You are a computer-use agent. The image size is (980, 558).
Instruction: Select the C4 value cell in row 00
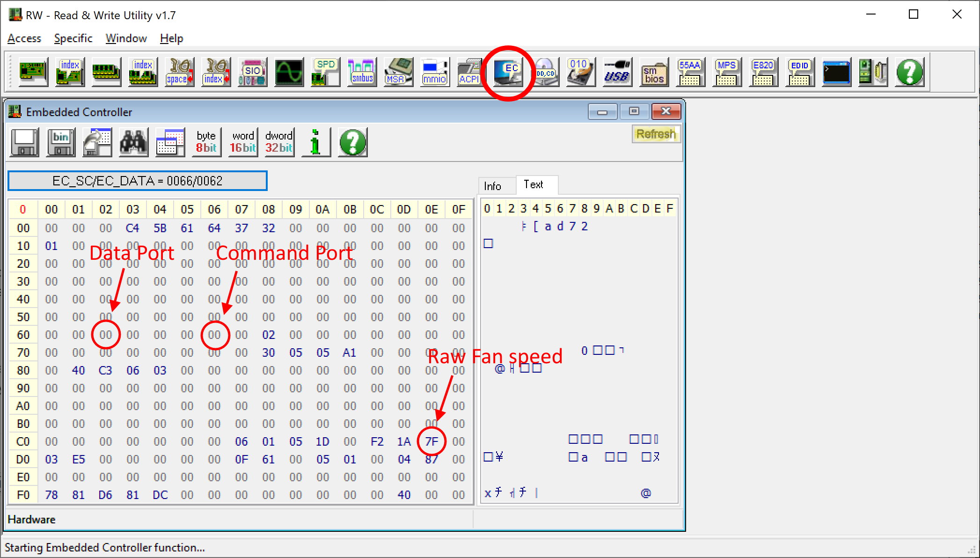pyautogui.click(x=132, y=228)
